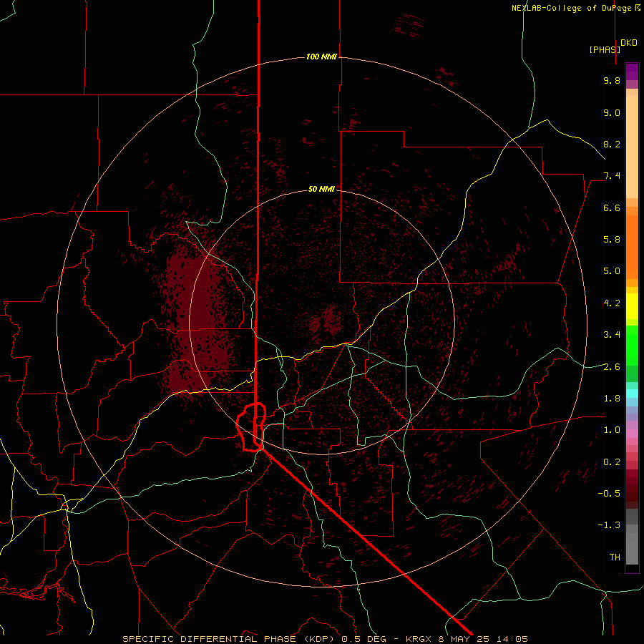Click the 4.2 value on the color scale
This screenshot has width=644, height=644.
point(612,303)
